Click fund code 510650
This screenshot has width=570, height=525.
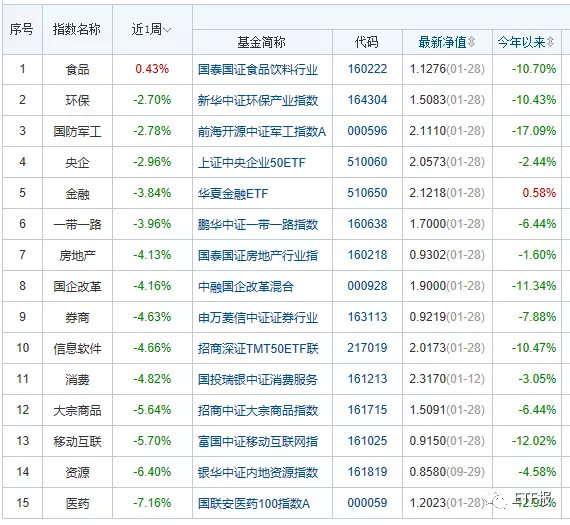point(367,193)
